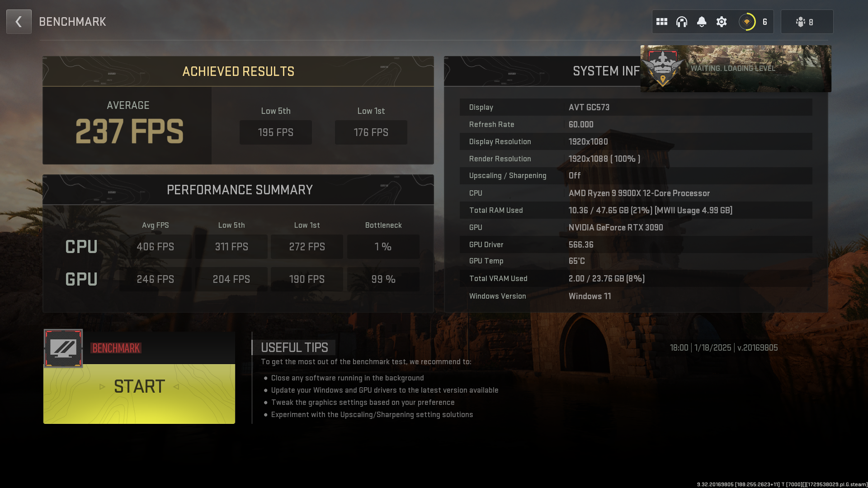Screen dimensions: 868x488
Task: Toggle Upscaling Sharpening setting off
Action: [574, 175]
